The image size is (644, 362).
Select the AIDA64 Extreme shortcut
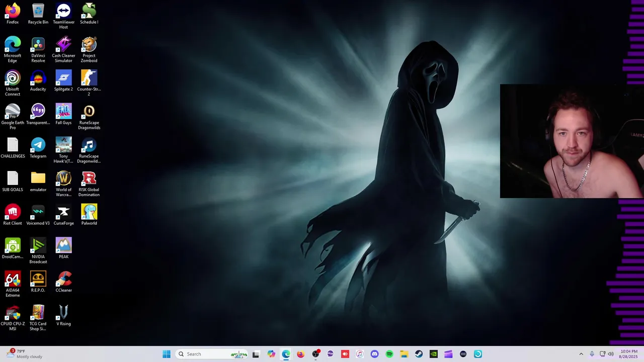tap(13, 285)
